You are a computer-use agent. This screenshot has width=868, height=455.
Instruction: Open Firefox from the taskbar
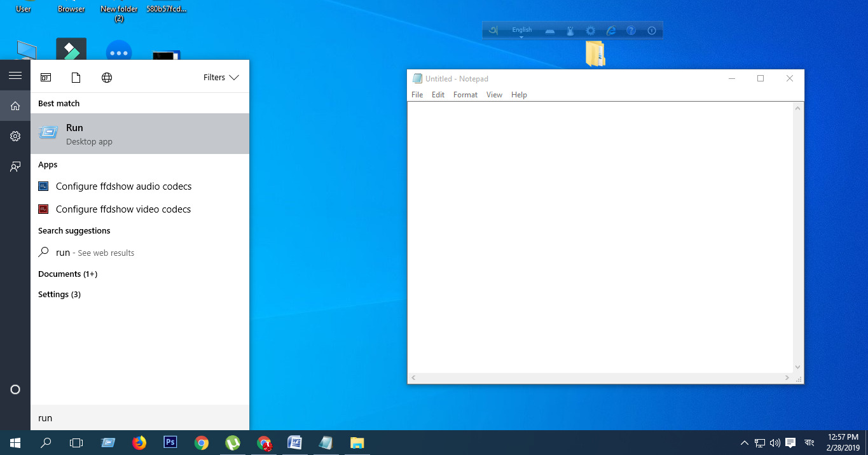point(139,442)
